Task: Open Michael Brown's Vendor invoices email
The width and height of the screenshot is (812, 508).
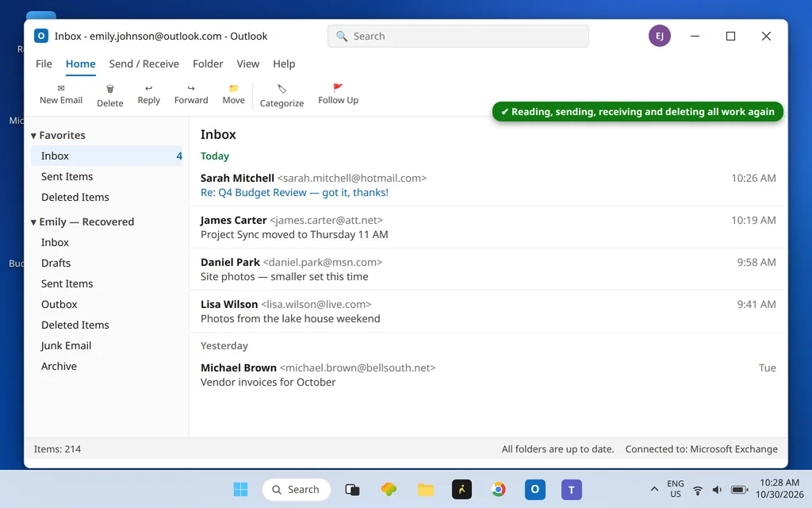Action: tap(488, 375)
